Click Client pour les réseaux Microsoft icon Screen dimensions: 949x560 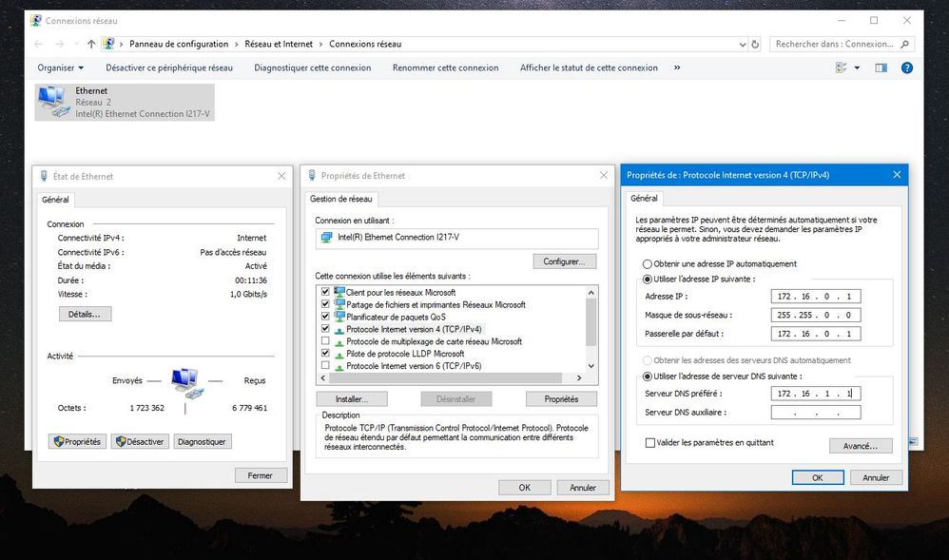point(339,292)
